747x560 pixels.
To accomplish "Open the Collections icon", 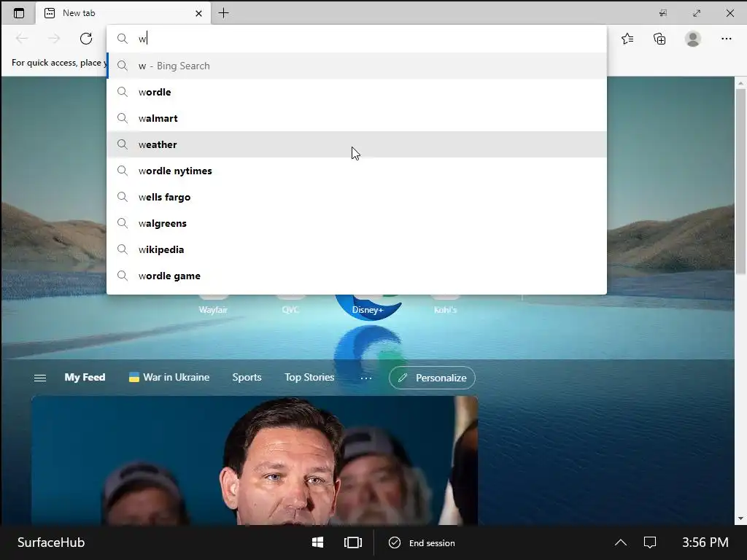I will (659, 39).
